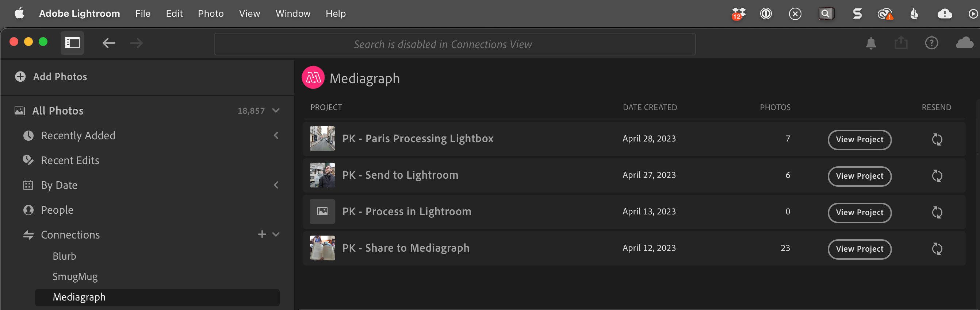Add a new connection with plus icon
The image size is (980, 310).
[262, 235]
